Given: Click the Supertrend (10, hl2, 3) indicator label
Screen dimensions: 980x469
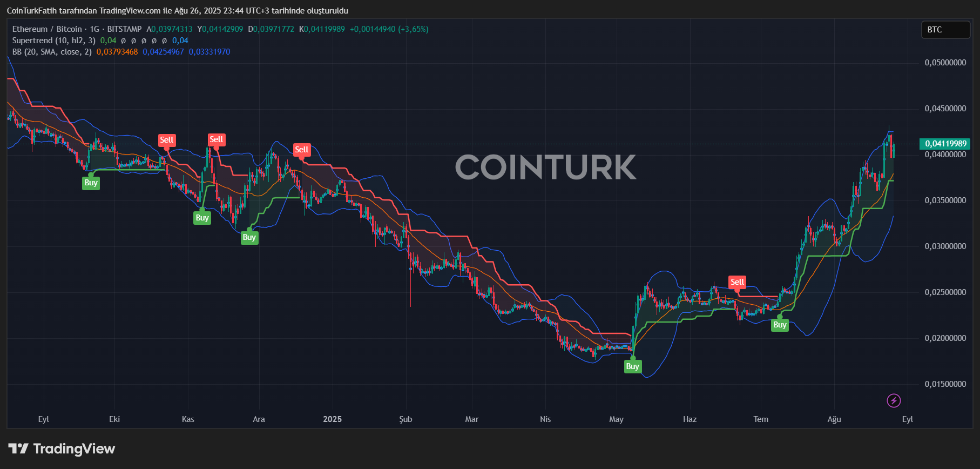Looking at the screenshot, I should [54, 41].
